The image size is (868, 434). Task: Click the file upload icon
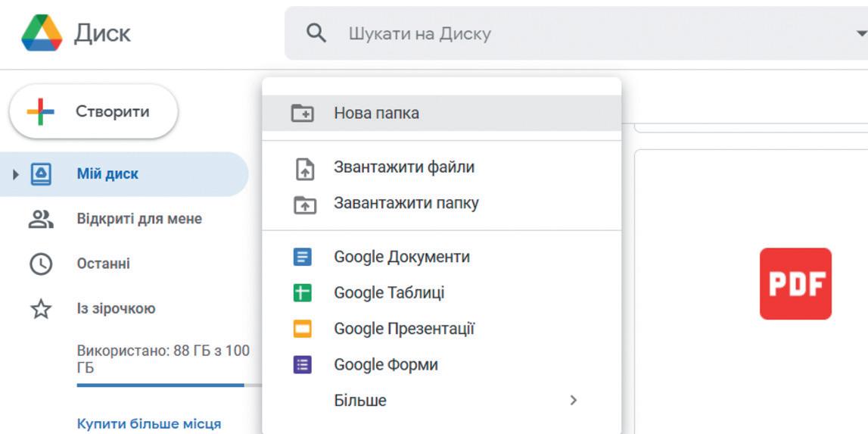tap(304, 169)
